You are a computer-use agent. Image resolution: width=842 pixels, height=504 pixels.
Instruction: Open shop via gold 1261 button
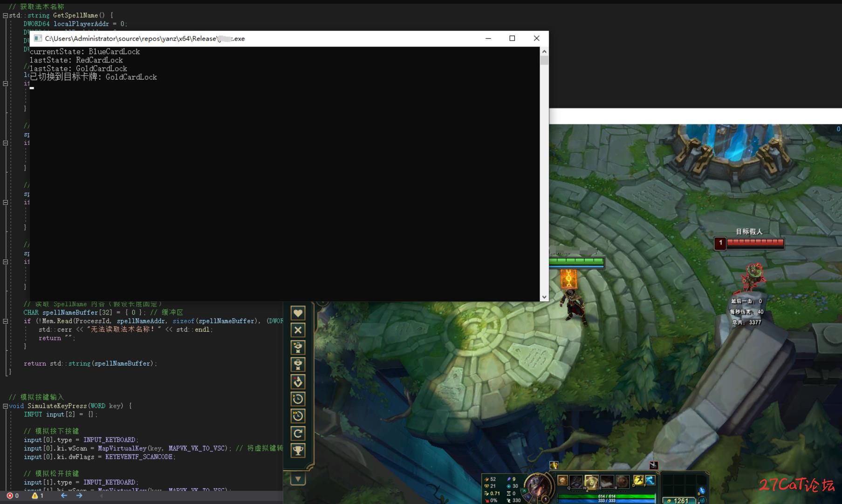[679, 501]
